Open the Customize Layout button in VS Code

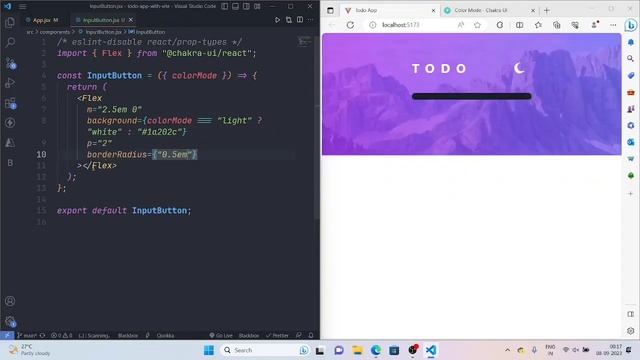257,6
